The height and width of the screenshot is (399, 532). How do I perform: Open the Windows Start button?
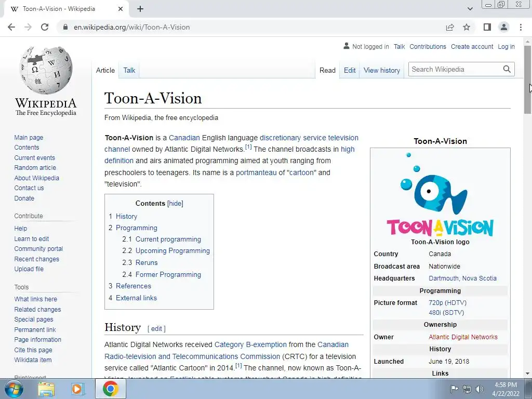[14, 389]
